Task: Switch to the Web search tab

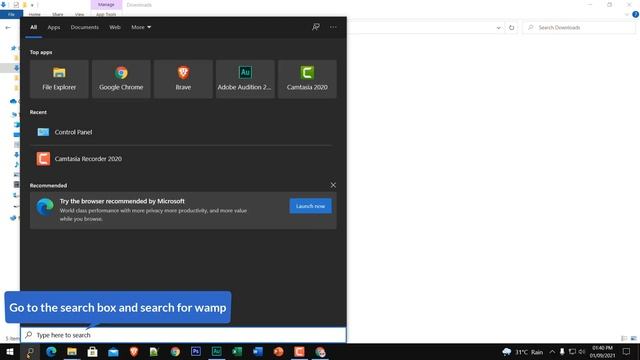Action: tap(115, 27)
